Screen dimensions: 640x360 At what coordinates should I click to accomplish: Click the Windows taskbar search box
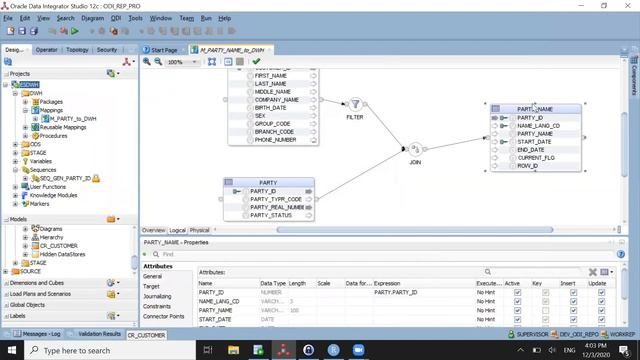[x=110, y=350]
